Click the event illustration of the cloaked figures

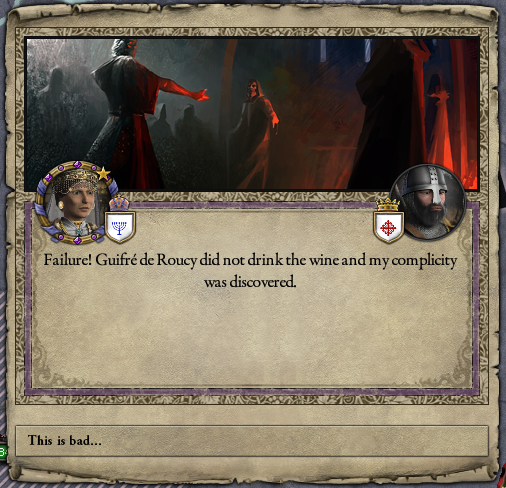pyautogui.click(x=252, y=114)
